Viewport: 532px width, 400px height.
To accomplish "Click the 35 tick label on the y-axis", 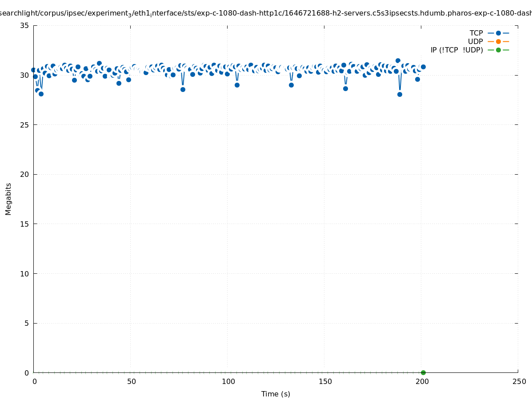I will [24, 25].
